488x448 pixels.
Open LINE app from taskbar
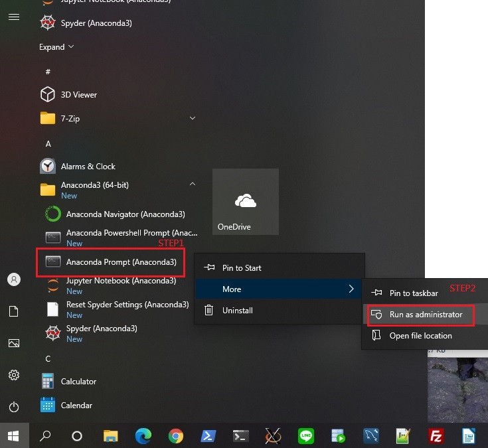(306, 436)
